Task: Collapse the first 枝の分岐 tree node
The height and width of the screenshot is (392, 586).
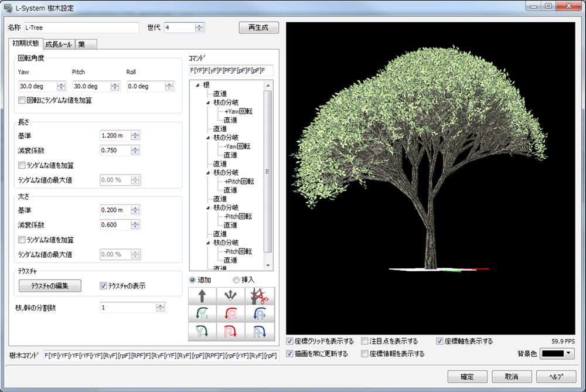Action: click(208, 103)
